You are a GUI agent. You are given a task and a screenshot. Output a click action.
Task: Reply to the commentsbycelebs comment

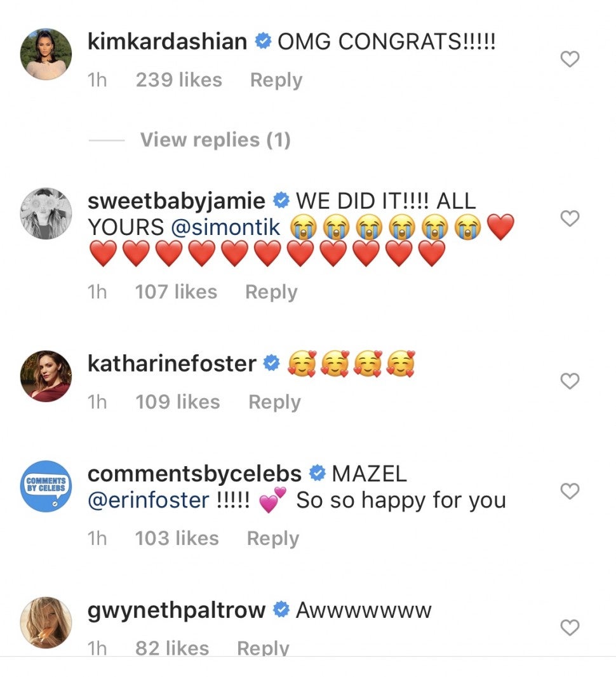click(272, 539)
